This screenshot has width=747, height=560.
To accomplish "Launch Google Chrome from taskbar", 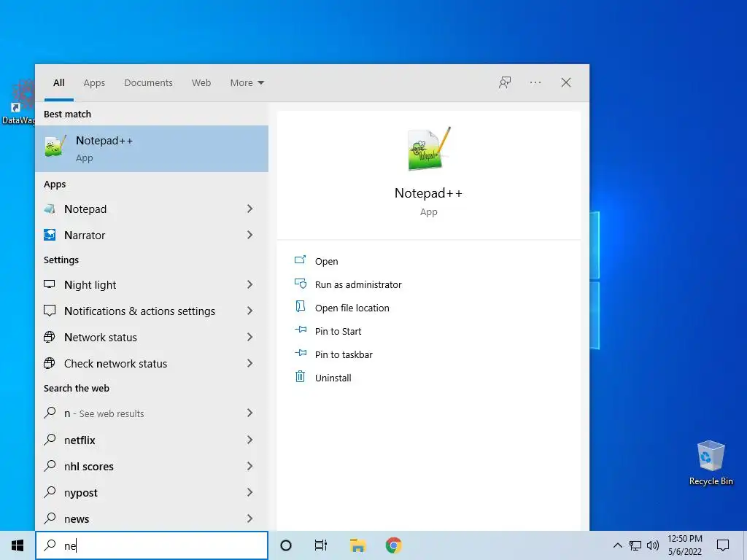I will (393, 545).
